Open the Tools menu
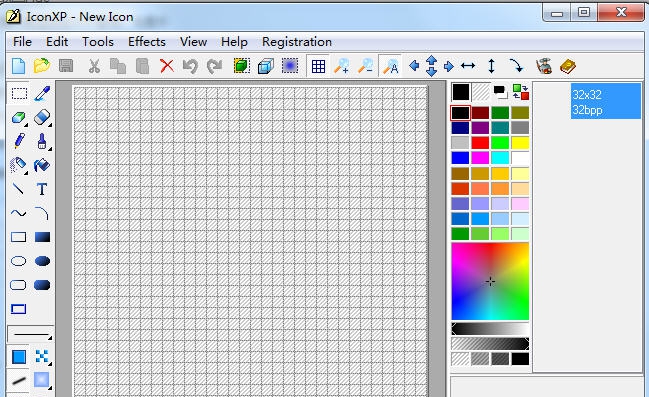Screen dimensions: 649x397 98,42
